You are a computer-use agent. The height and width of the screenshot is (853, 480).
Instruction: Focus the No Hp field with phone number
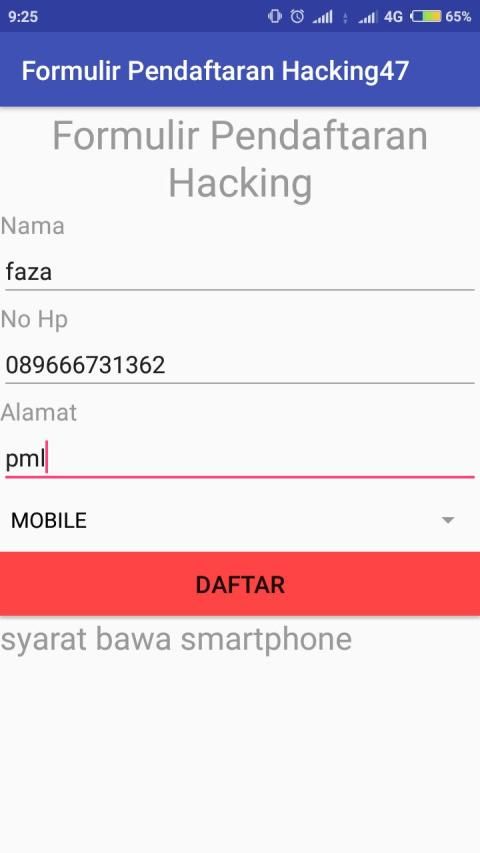(240, 364)
